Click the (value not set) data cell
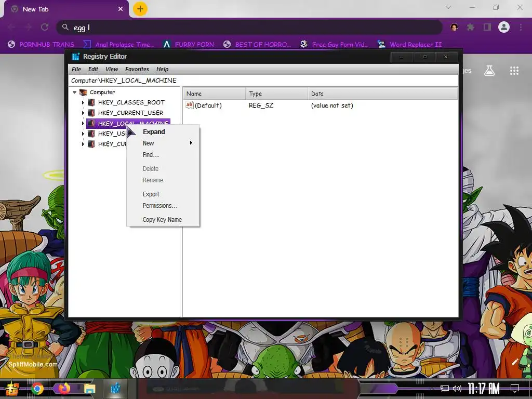This screenshot has width=532, height=399. pyautogui.click(x=332, y=105)
